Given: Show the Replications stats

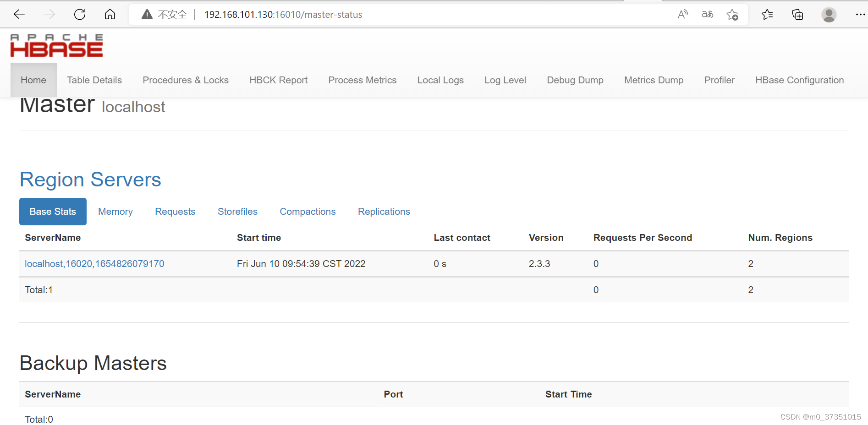Looking at the screenshot, I should tap(384, 211).
